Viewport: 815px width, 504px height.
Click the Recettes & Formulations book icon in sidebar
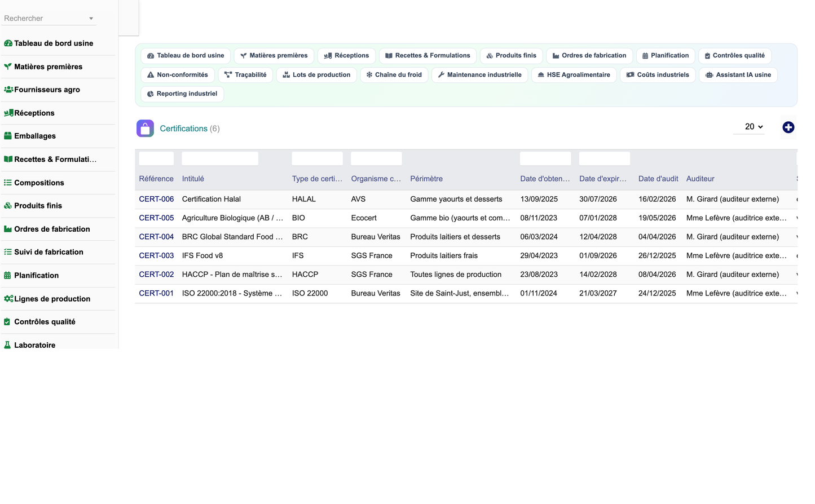[8, 159]
